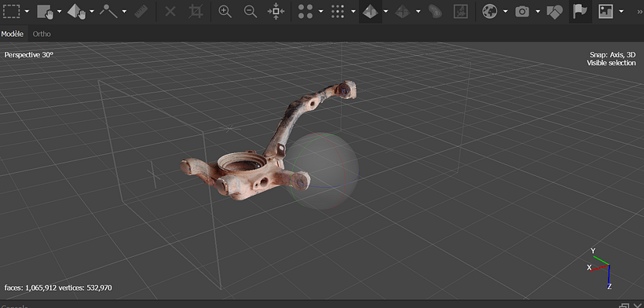Image resolution: width=644 pixels, height=308 pixels.
Task: Reset the view with the center icon
Action: pos(276,12)
